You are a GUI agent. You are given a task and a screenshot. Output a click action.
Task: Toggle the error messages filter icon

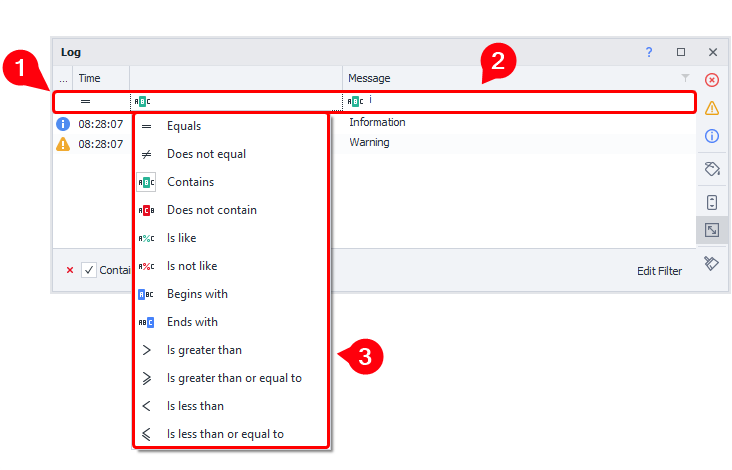click(x=712, y=80)
